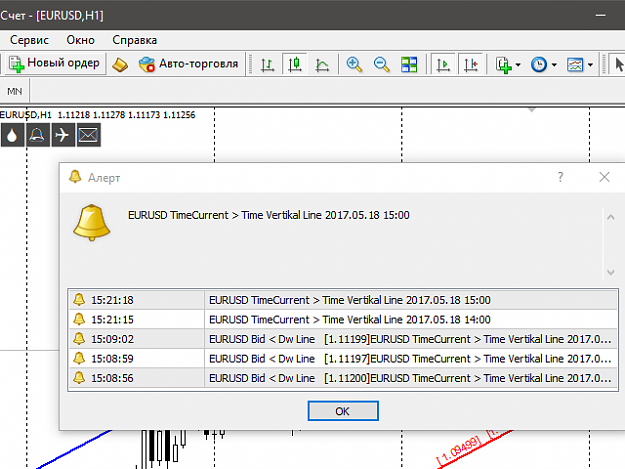Toggle the Авто-торговля auto-trading button
Viewport: 625px width, 469px height.
[x=188, y=64]
